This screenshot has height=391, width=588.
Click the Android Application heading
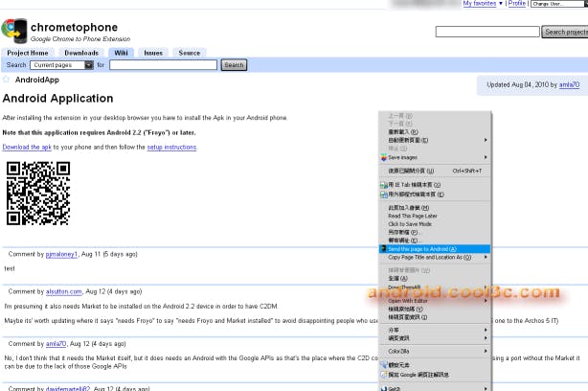coord(57,99)
